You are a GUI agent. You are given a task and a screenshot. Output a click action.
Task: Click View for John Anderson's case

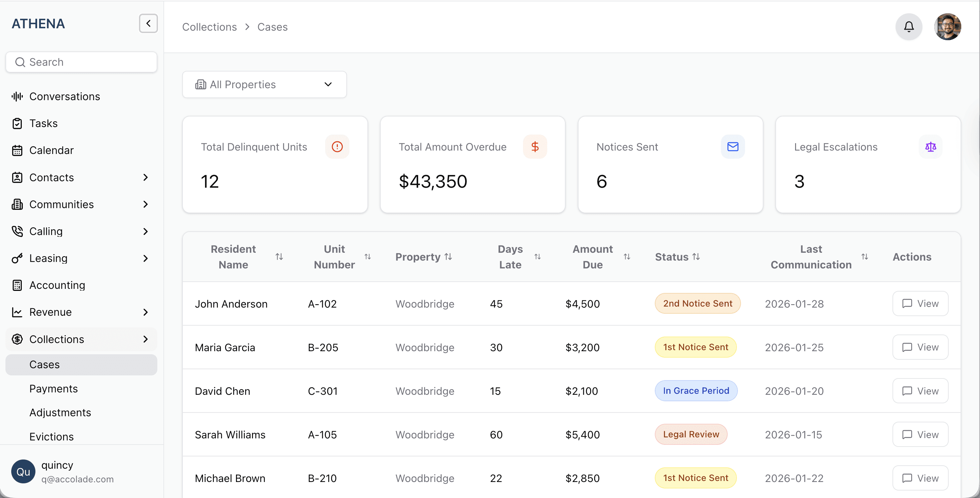tap(920, 304)
